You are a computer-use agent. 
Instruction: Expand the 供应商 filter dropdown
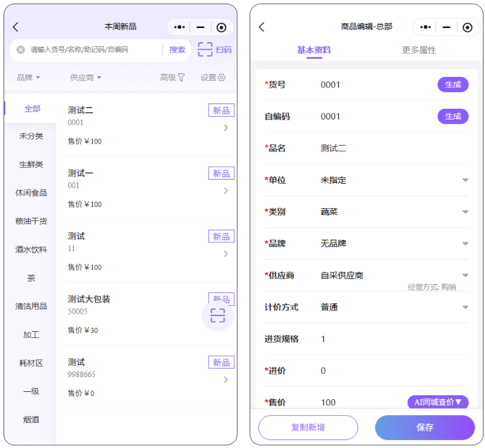tap(85, 77)
